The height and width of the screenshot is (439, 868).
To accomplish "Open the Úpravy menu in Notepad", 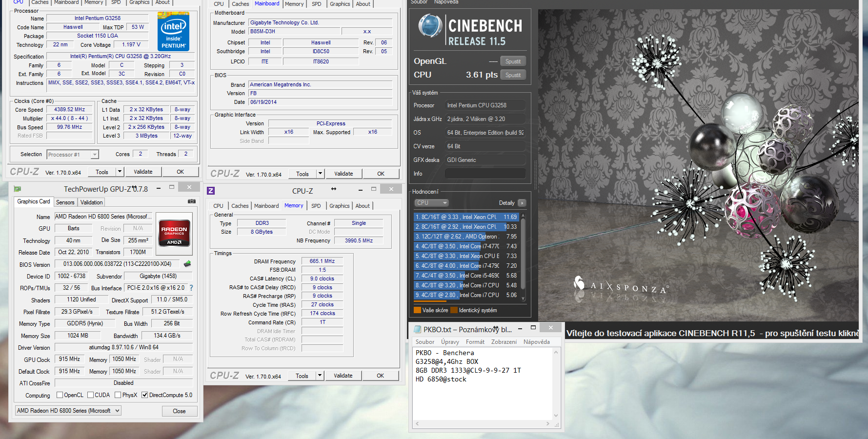I will click(x=450, y=342).
